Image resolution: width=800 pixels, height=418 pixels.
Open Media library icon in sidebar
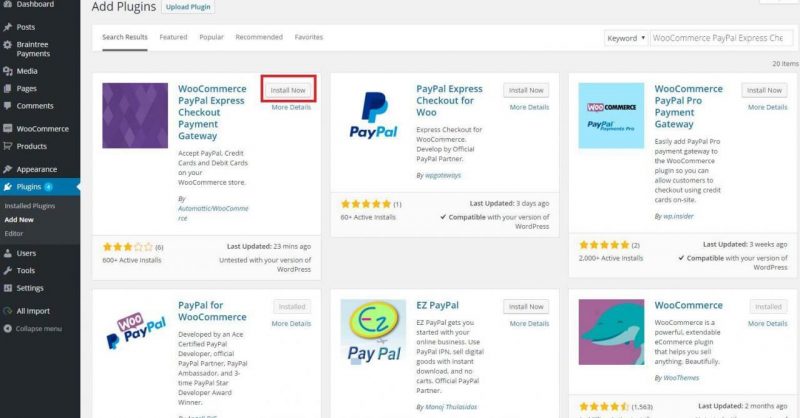pyautogui.click(x=8, y=71)
